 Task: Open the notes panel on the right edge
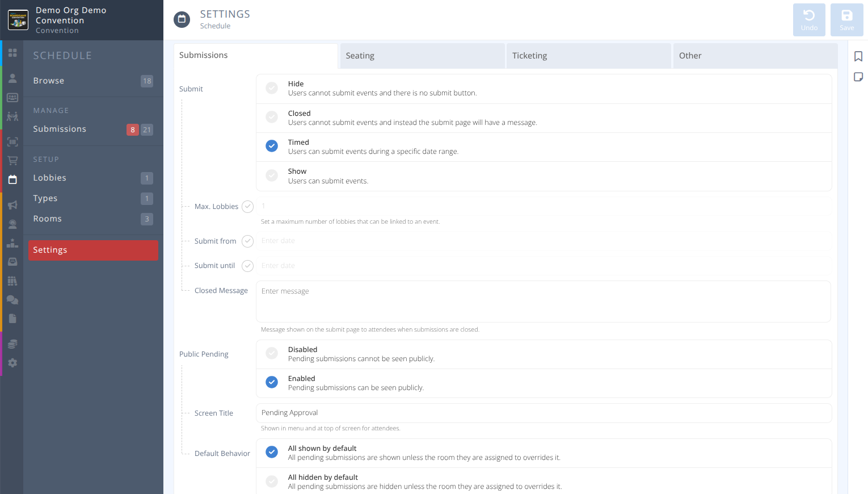[858, 76]
